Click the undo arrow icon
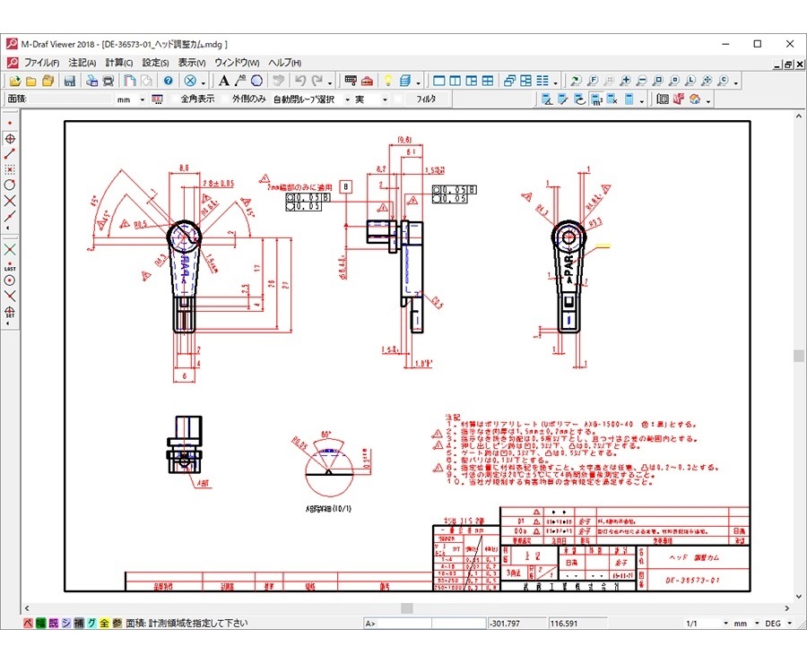This screenshot has height=672, width=807. pos(301,81)
